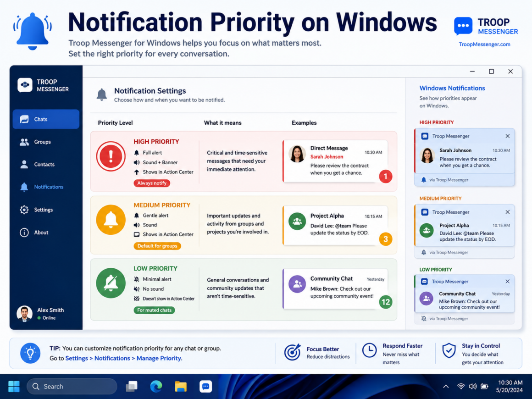Open File Explorer from taskbar
Image resolution: width=532 pixels, height=399 pixels.
click(x=181, y=387)
